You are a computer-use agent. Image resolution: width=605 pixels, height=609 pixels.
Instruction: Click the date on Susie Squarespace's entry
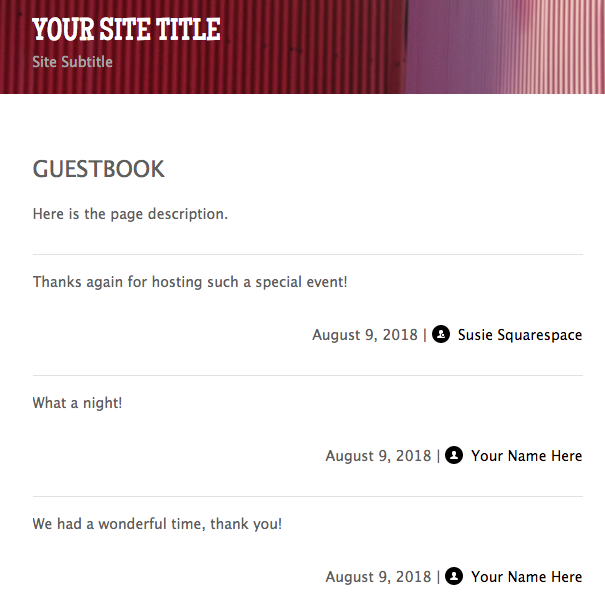(x=365, y=335)
